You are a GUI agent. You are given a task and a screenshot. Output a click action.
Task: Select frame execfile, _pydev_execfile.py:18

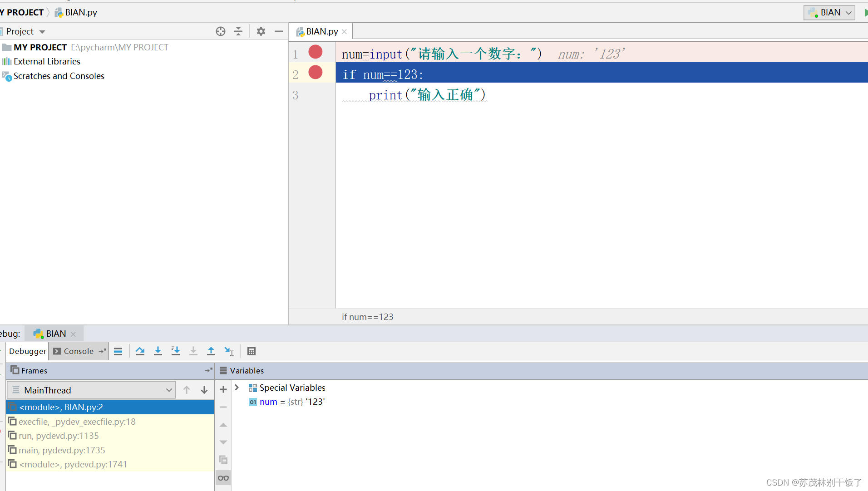[110, 422]
